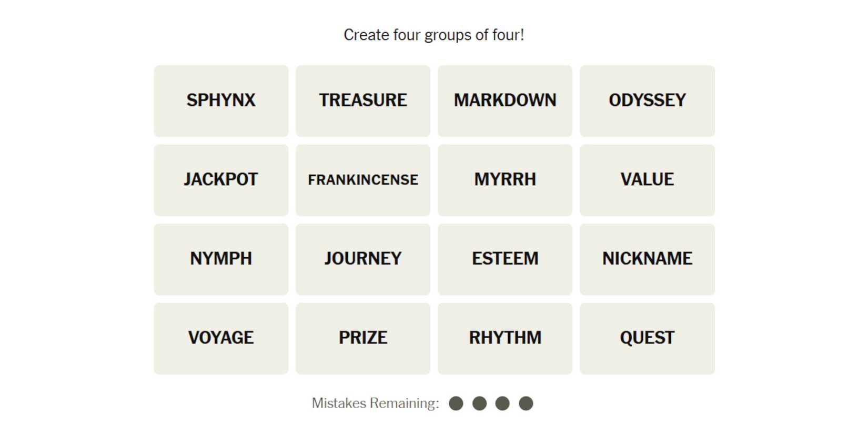
Task: Pick the PRIZE word card
Action: click(x=363, y=338)
